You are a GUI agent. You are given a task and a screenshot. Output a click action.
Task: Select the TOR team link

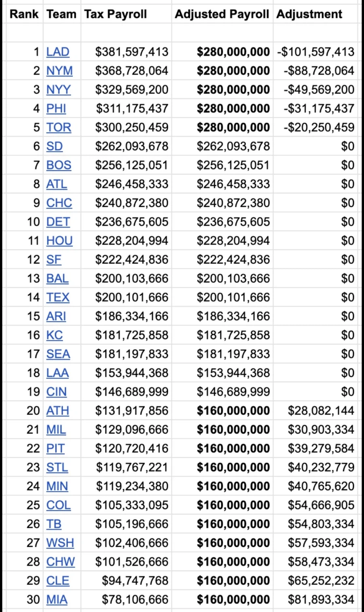59,127
